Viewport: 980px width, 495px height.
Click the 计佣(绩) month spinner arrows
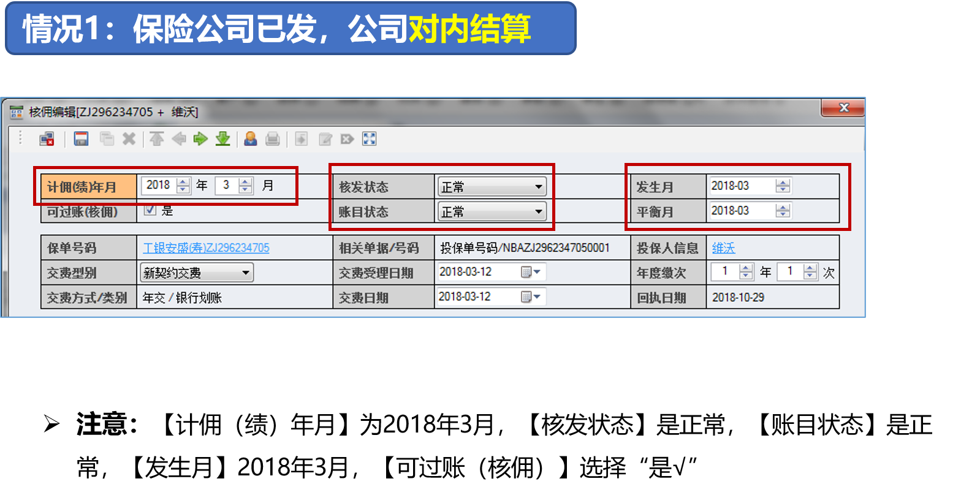246,186
